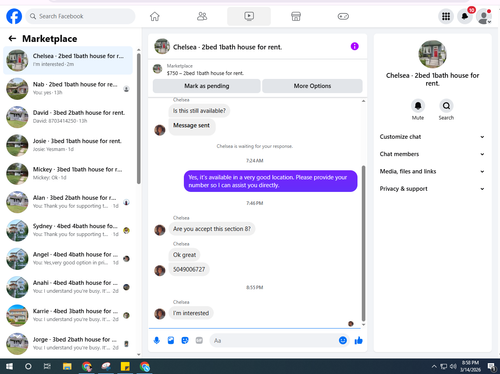This screenshot has height=374, width=500.
Task: Click the large house photo in right panel
Action: point(432,54)
